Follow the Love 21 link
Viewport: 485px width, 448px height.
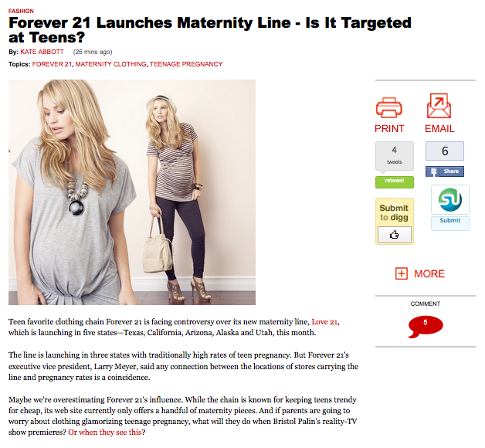324,322
